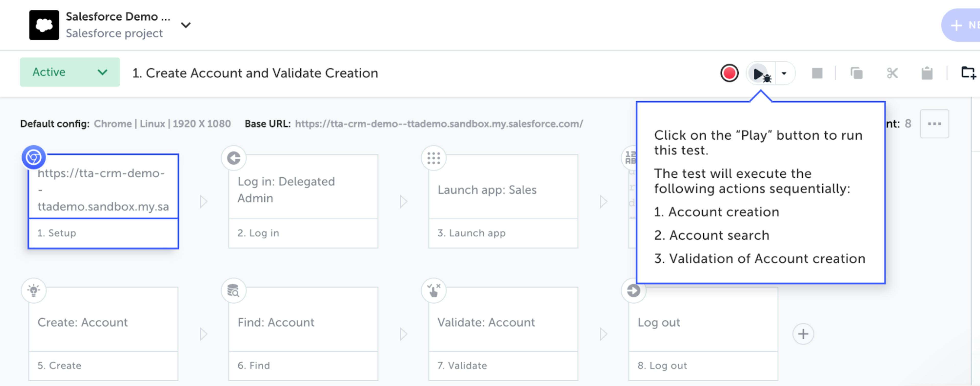The image size is (980, 386).
Task: Open the Play options dropdown arrow
Action: pos(784,73)
